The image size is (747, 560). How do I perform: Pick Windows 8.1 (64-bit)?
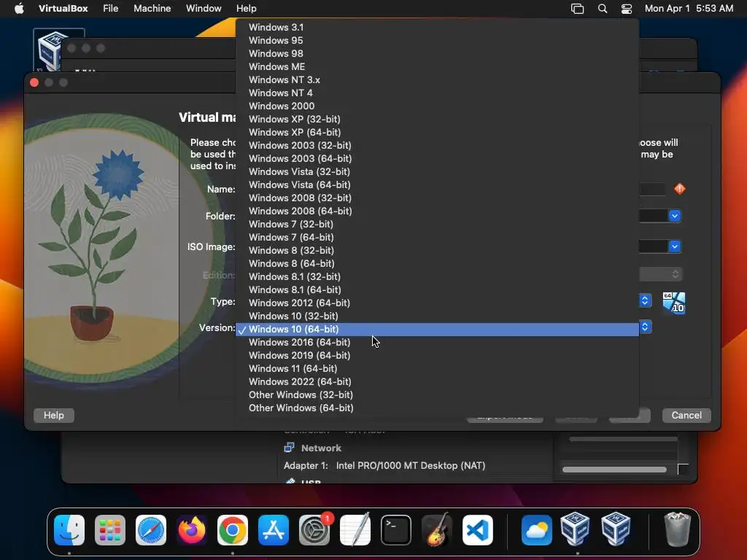point(437,289)
